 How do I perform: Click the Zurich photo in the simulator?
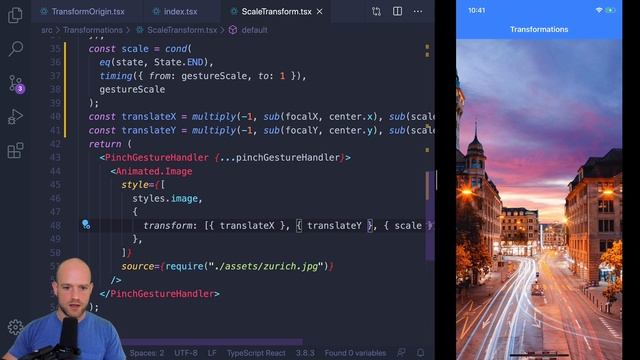(539, 199)
